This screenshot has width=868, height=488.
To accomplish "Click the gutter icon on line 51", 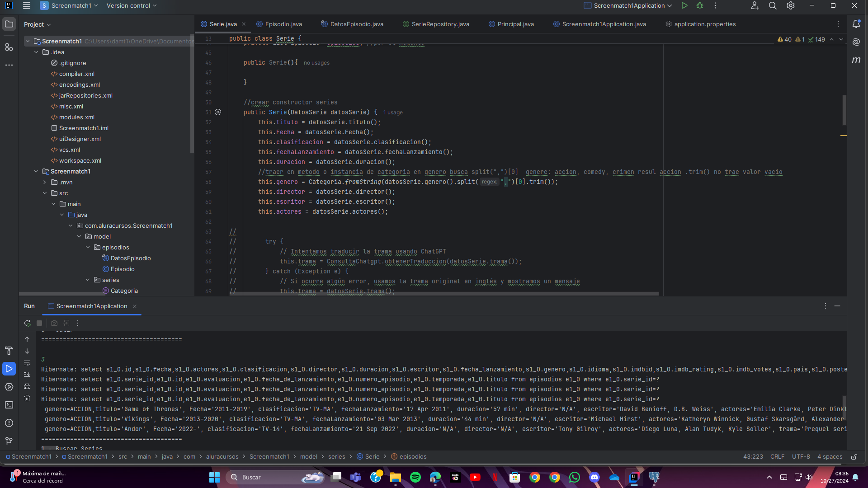I will tap(218, 112).
